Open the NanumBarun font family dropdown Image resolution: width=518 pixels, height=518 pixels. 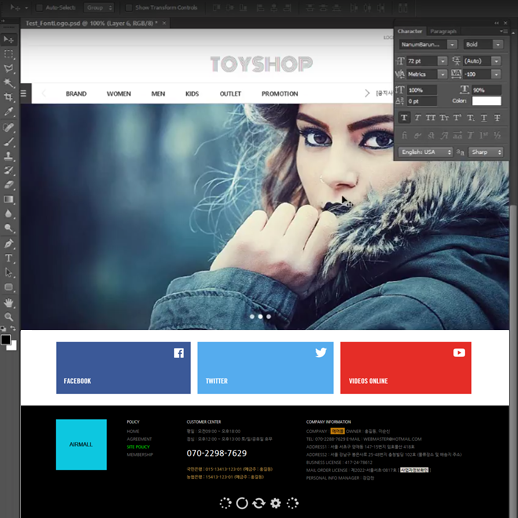(x=428, y=44)
